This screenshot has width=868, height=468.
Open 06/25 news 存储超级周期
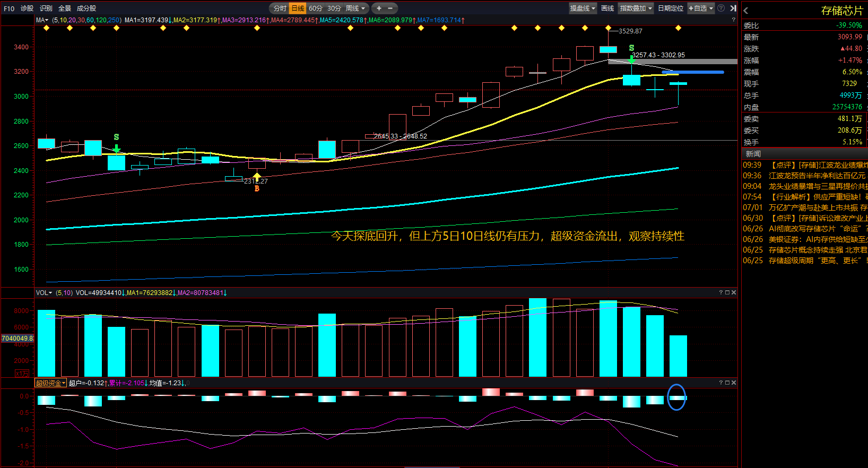tap(805, 261)
